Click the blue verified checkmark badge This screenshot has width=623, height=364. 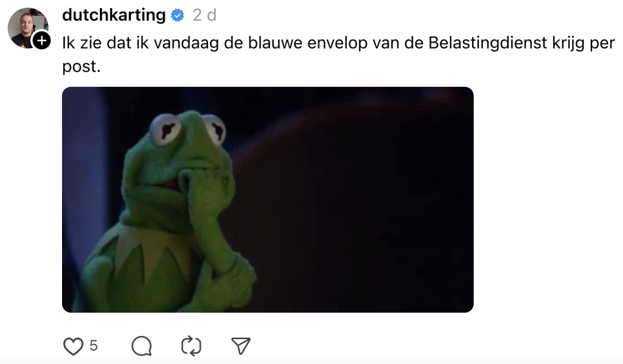pos(178,15)
